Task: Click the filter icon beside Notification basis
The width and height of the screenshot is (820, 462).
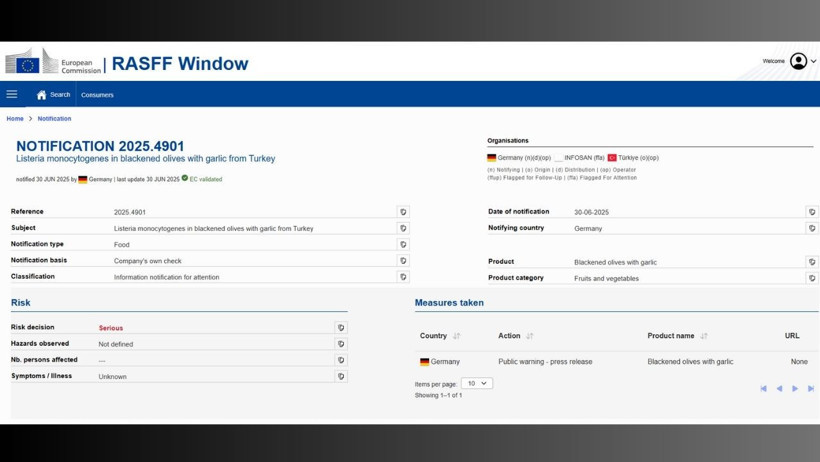Action: pos(403,261)
